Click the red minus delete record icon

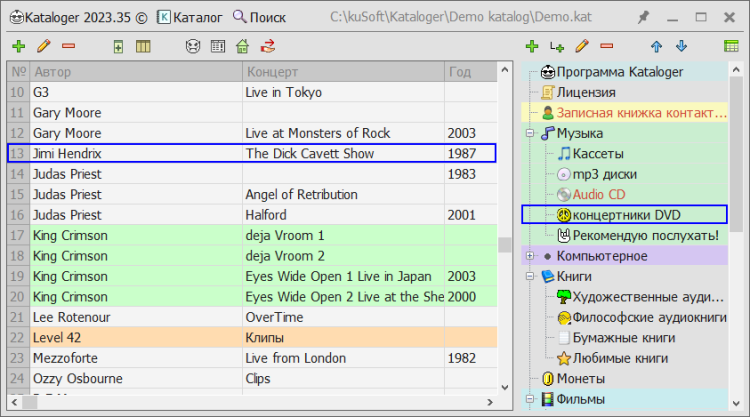coord(68,46)
